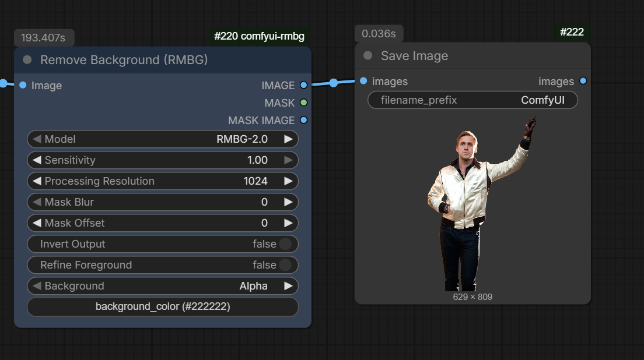
Task: Open the Background dropdown showing Alpha
Action: 163,286
